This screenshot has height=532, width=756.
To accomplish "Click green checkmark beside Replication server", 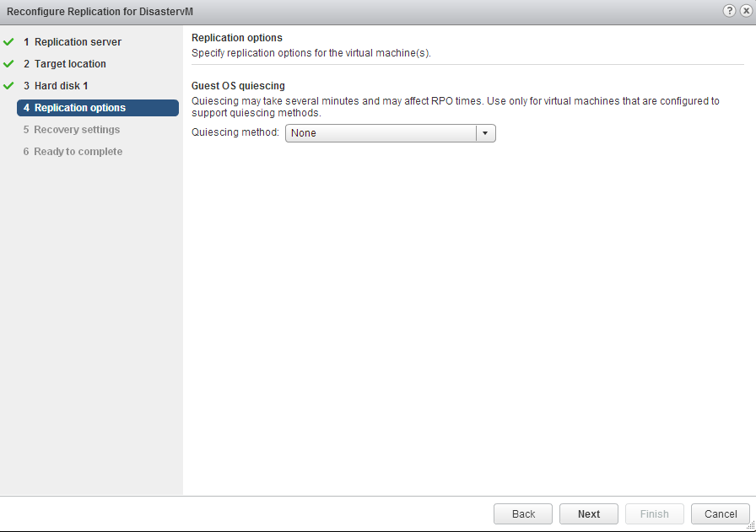I will [9, 42].
